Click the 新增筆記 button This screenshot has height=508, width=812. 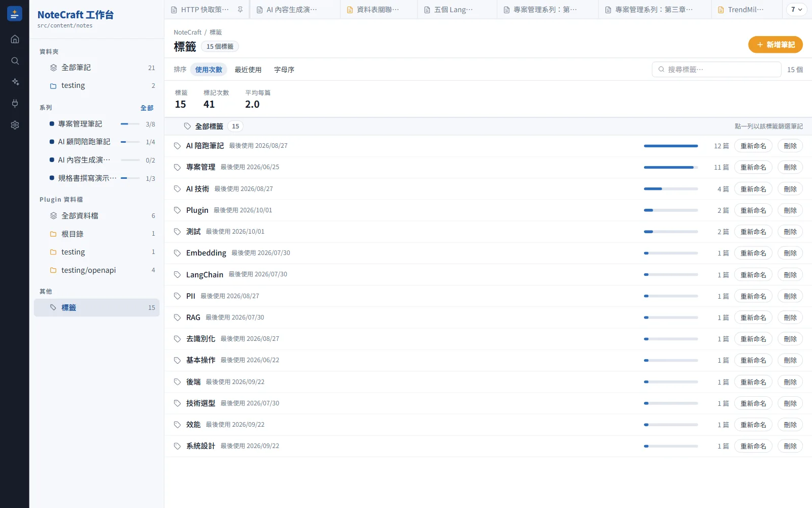[775, 45]
